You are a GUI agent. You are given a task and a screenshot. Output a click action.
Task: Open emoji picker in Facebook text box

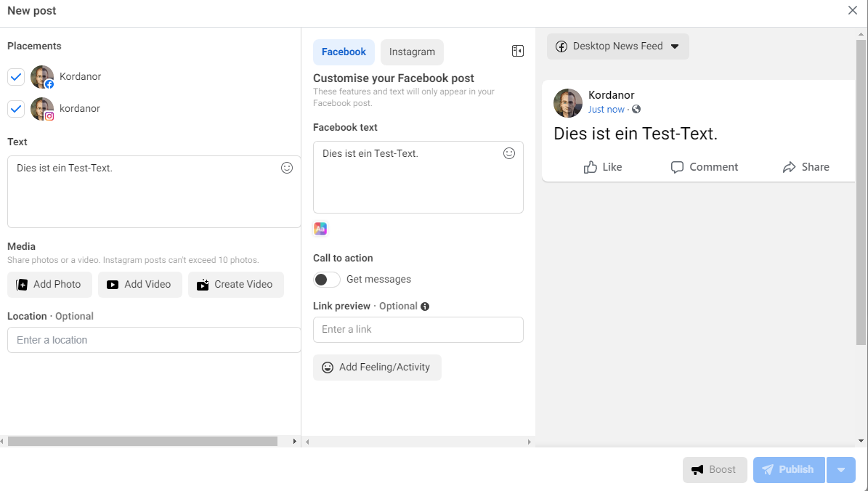pyautogui.click(x=509, y=153)
